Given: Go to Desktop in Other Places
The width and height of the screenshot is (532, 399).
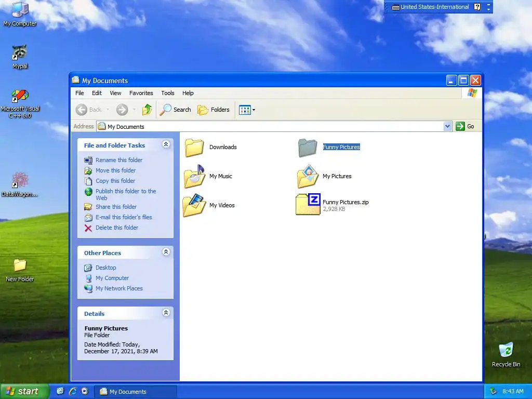Looking at the screenshot, I should [105, 268].
